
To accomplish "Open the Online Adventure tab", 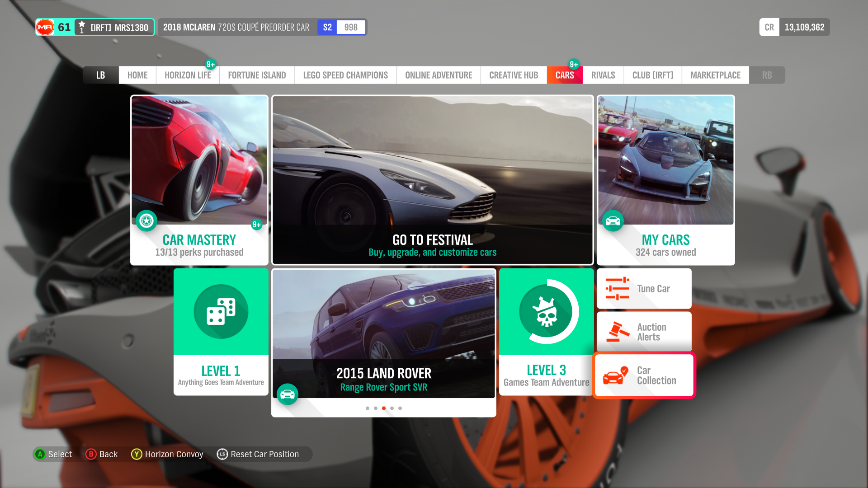I will [x=439, y=75].
